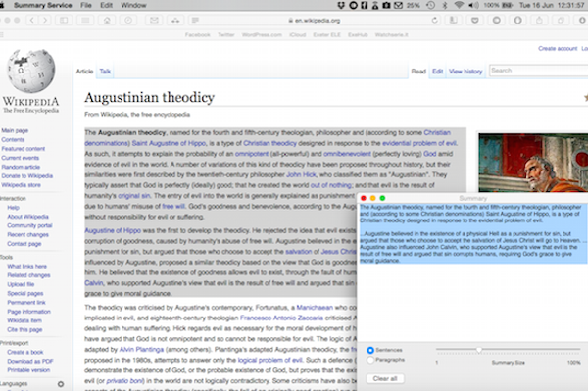
Task: Open the Summary Service app menu
Action: tap(42, 5)
